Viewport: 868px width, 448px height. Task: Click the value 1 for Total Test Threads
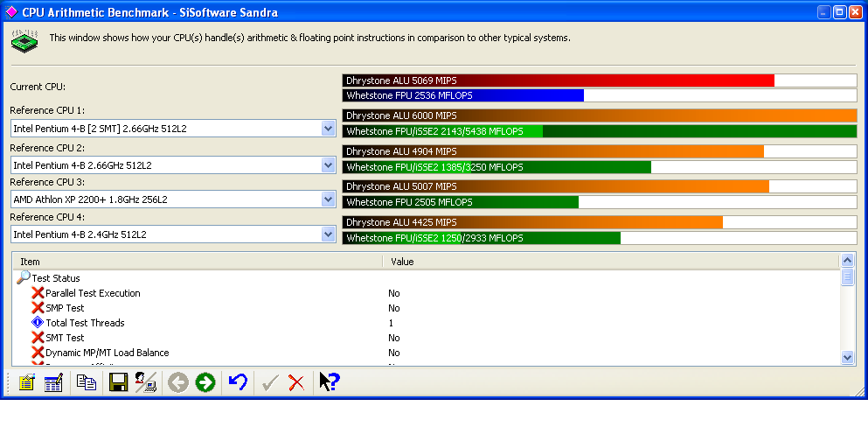391,323
